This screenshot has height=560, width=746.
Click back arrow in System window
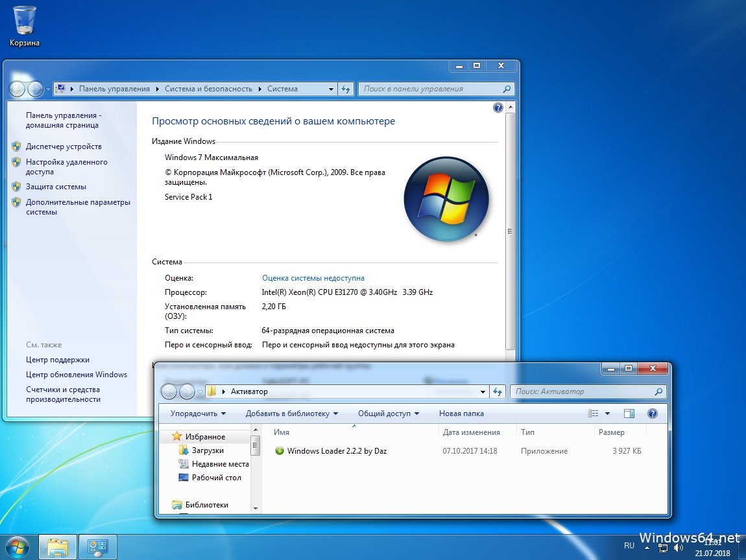click(17, 89)
